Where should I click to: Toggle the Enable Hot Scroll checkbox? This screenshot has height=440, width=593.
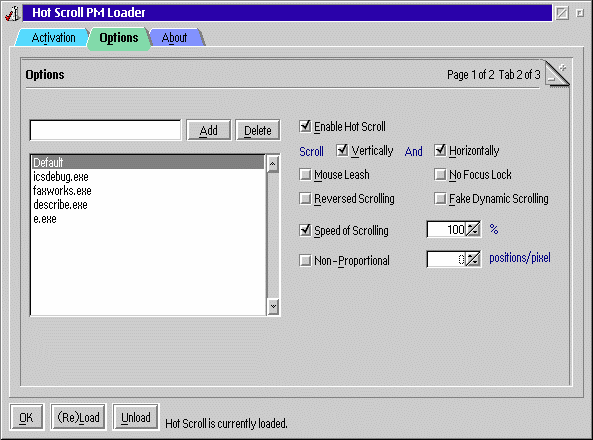(305, 126)
